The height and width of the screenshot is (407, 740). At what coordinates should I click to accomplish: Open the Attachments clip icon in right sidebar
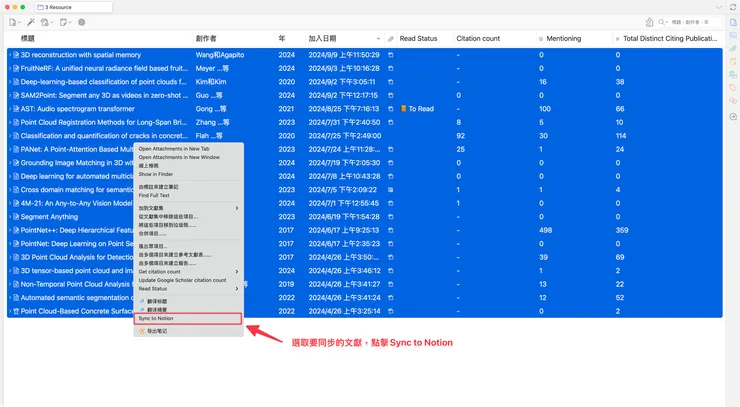tap(733, 49)
